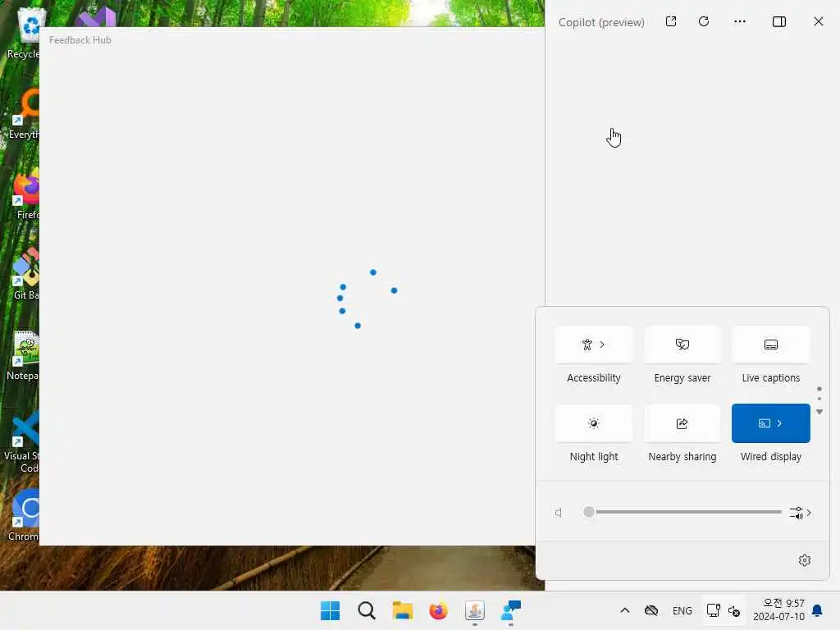Open sound output selection
Image resolution: width=840 pixels, height=630 pixels.
[x=801, y=513]
